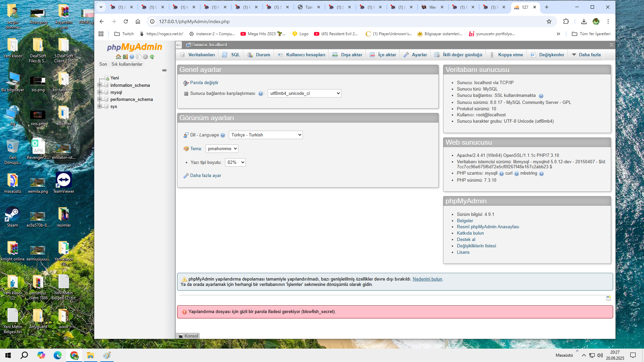Open the MySQL docs page icon in sidebar
Viewport: 644px width, 362px height.
click(139, 57)
